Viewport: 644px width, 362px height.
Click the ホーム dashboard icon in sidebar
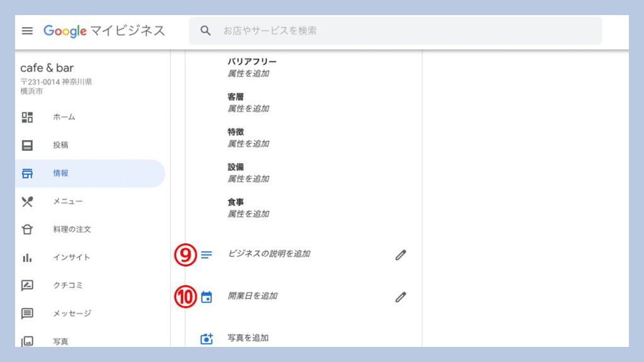click(27, 117)
